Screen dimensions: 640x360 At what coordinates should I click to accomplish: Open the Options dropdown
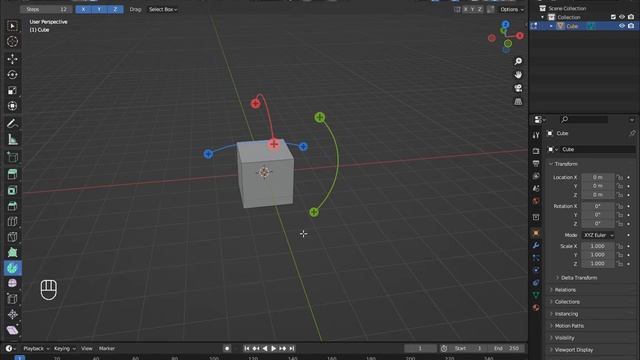pyautogui.click(x=512, y=9)
